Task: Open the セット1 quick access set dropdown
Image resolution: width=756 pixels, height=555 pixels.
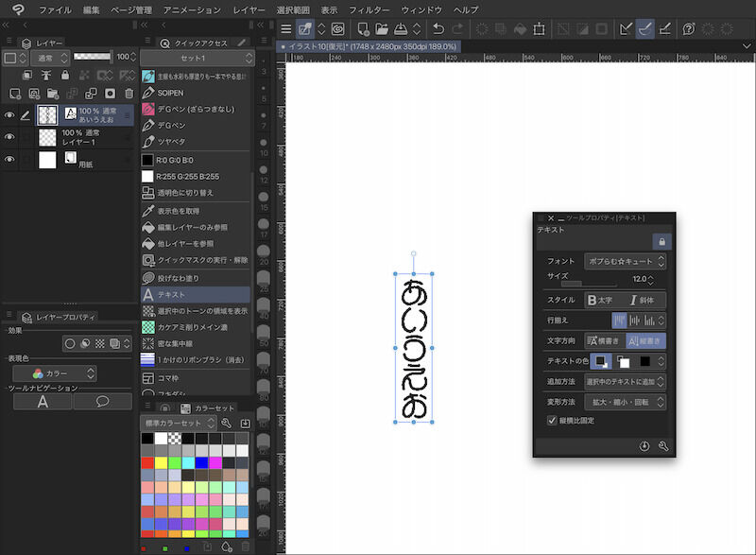Action: click(197, 59)
